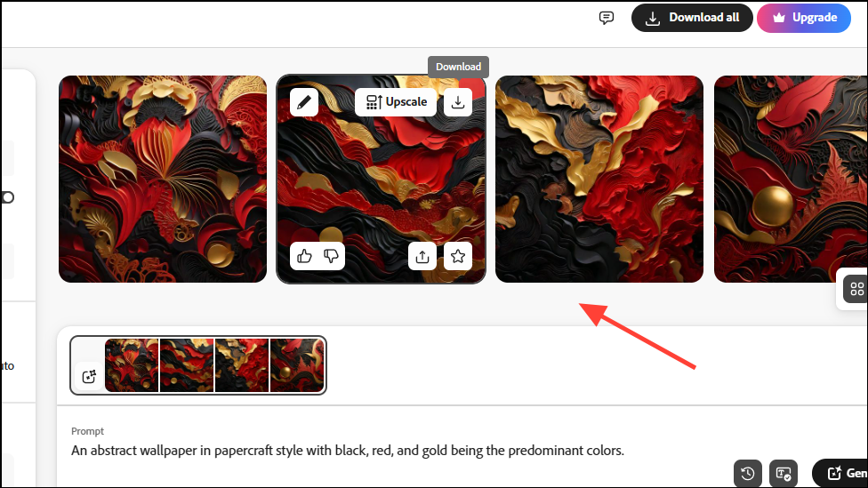Click the prompt suggestions icon beside history
Screen dimensions: 868x488
tap(784, 474)
